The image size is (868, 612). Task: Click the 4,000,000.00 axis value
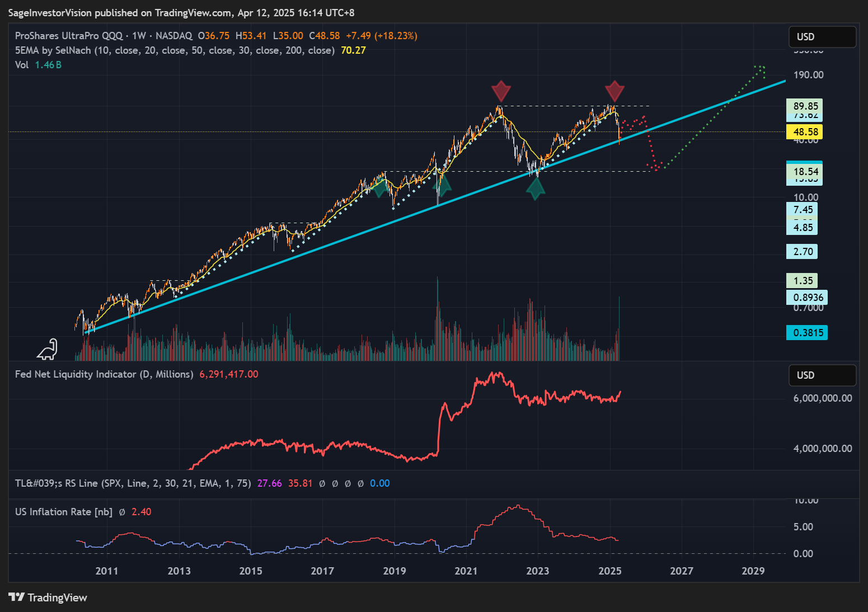(x=823, y=449)
